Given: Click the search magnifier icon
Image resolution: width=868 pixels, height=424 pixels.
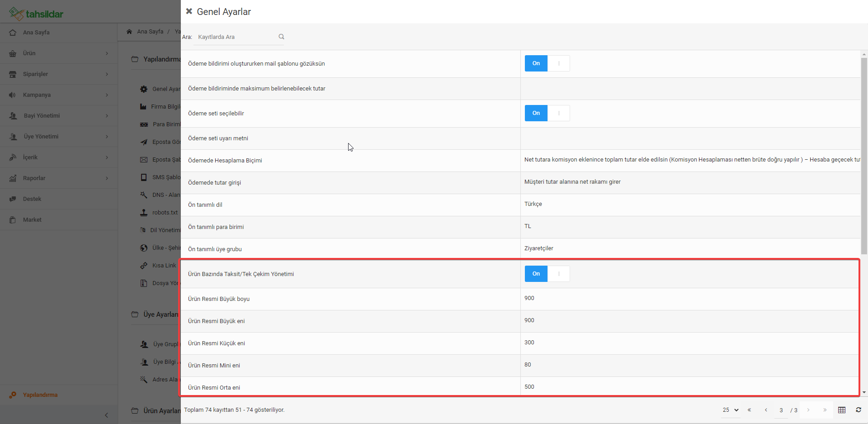Looking at the screenshot, I should [x=281, y=37].
